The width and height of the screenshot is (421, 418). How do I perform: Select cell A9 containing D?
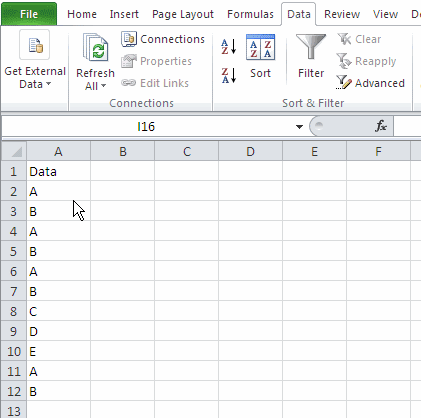pyautogui.click(x=58, y=331)
